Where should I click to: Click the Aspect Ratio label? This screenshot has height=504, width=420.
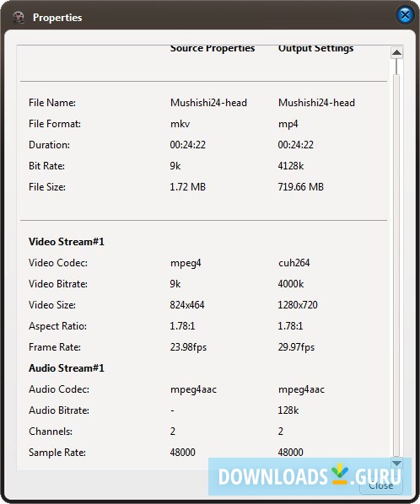point(57,326)
